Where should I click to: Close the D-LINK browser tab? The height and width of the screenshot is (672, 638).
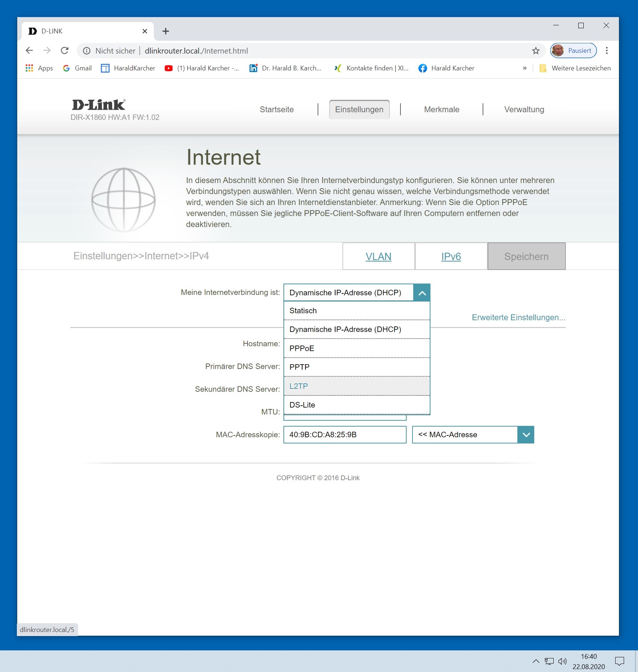pos(145,31)
